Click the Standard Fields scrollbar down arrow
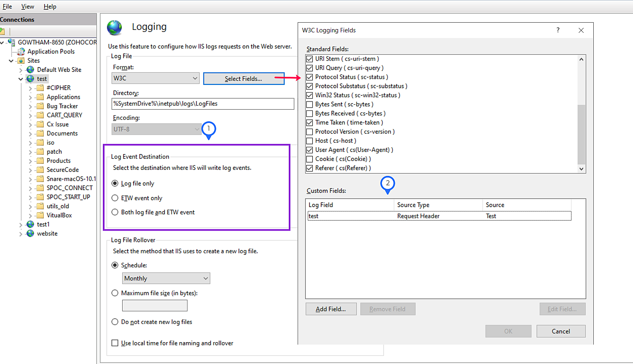 582,169
